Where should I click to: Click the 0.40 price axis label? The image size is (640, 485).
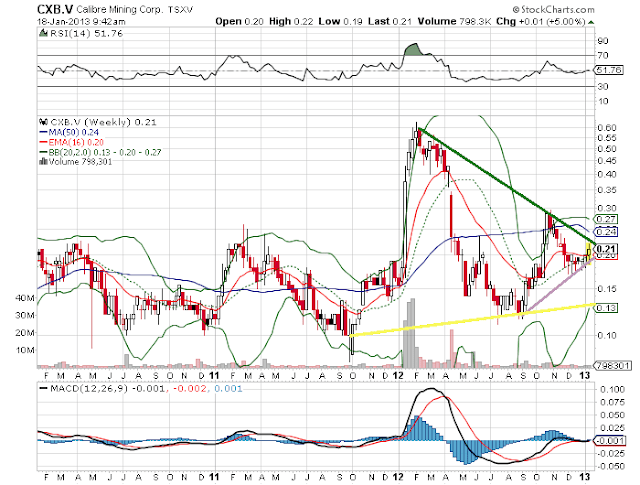[x=607, y=174]
